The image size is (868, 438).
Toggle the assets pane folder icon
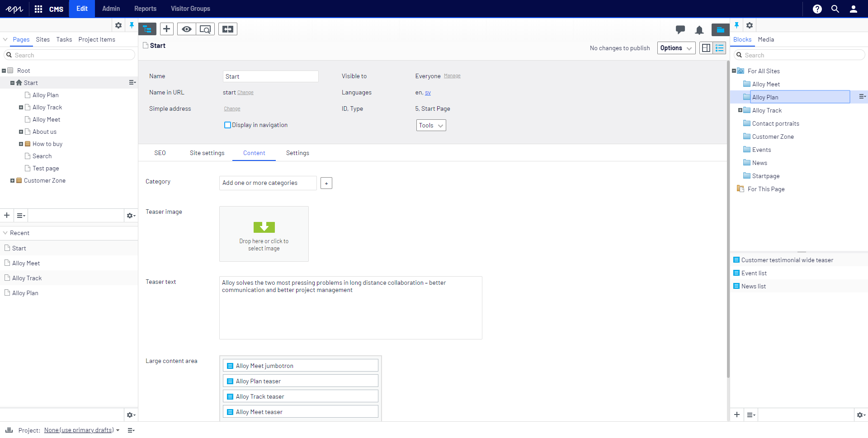pyautogui.click(x=720, y=30)
